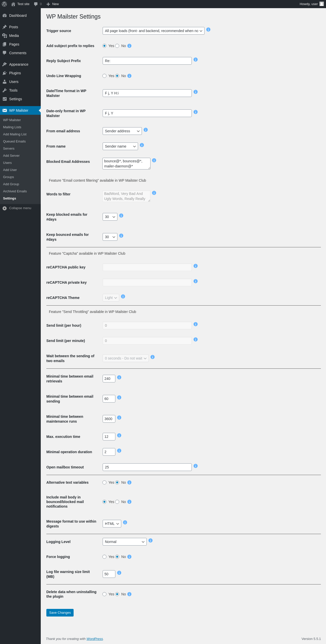326x644 pixels.
Task: Click info icon beside Blocked Email Addresses
Action: pyautogui.click(x=154, y=160)
